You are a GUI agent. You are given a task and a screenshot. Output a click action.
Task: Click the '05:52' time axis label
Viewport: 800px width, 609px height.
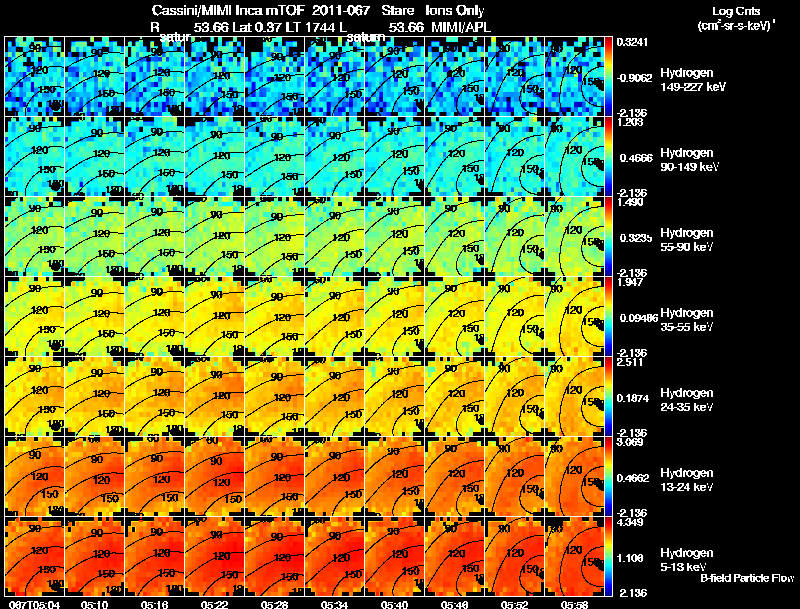(514, 604)
